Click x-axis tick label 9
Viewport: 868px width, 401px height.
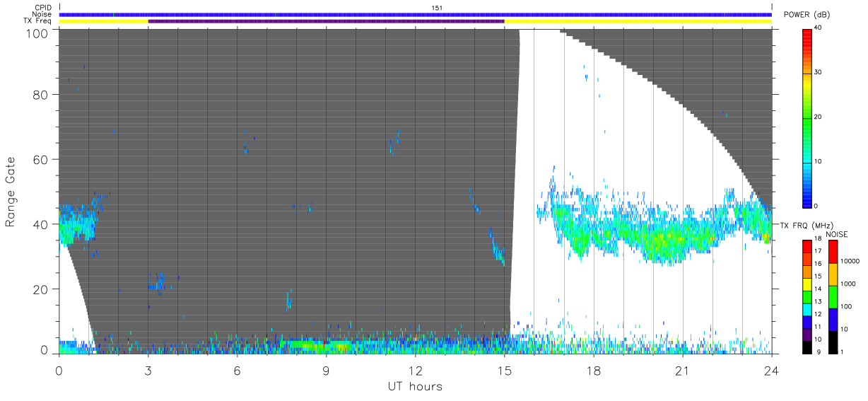click(x=326, y=369)
